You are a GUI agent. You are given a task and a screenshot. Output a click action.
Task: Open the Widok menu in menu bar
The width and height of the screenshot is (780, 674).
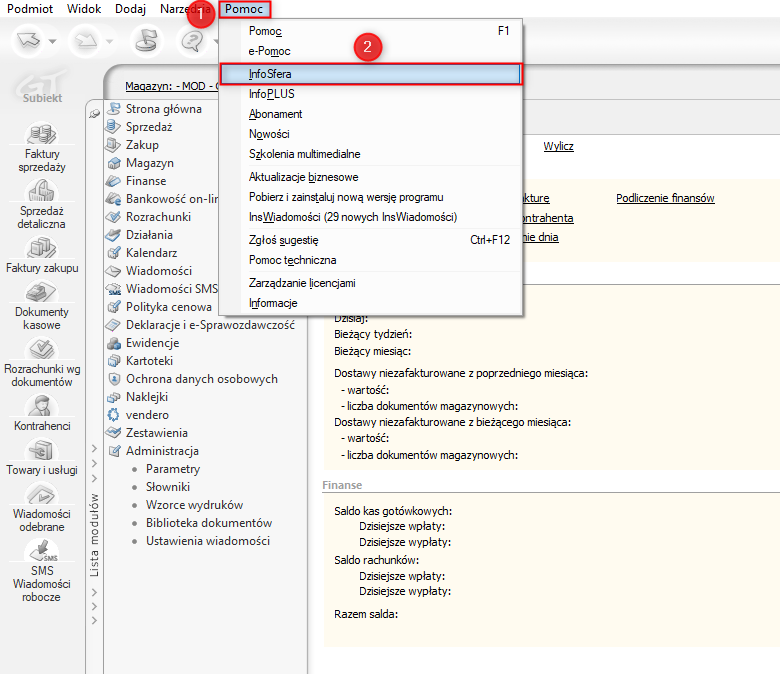tap(84, 9)
